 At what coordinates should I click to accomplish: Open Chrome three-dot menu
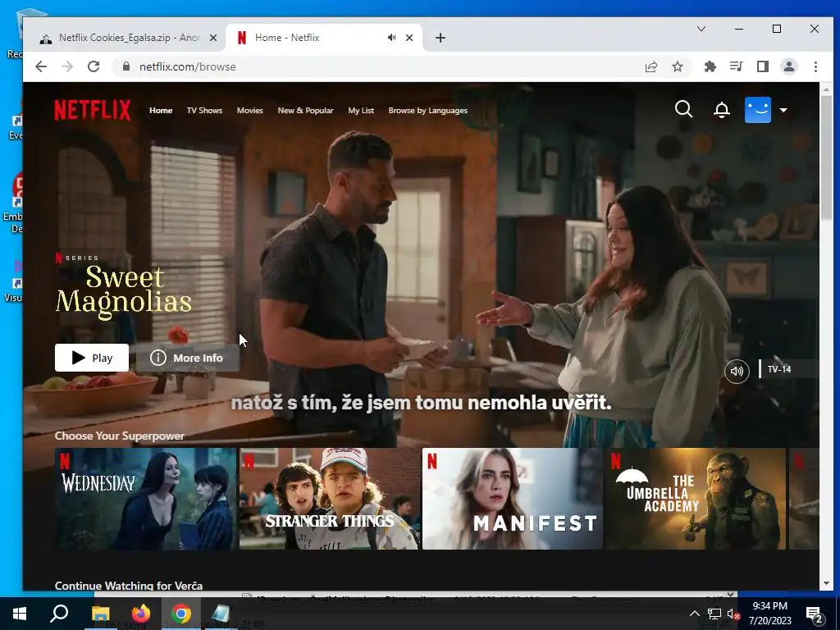[x=815, y=66]
